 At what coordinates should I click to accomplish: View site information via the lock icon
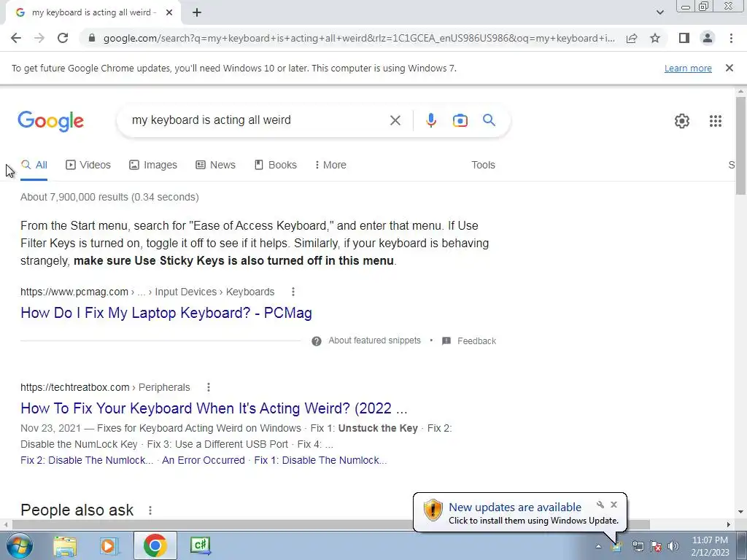[x=92, y=38]
